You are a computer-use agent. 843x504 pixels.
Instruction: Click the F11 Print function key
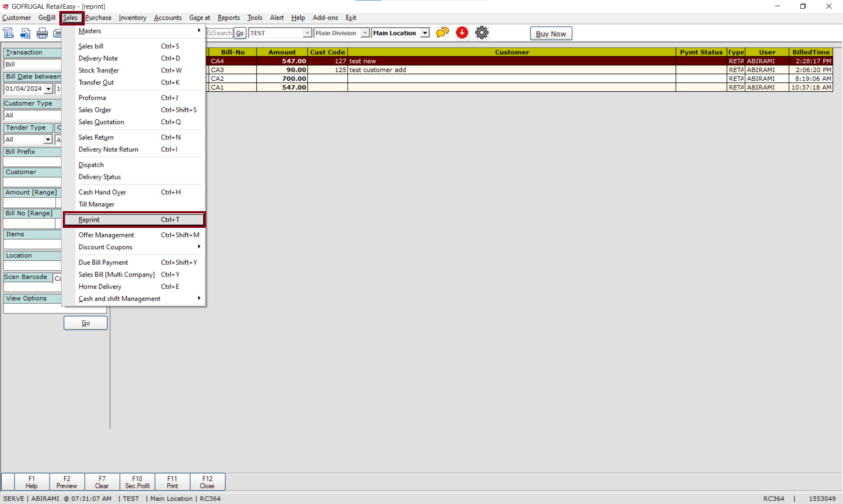point(172,482)
